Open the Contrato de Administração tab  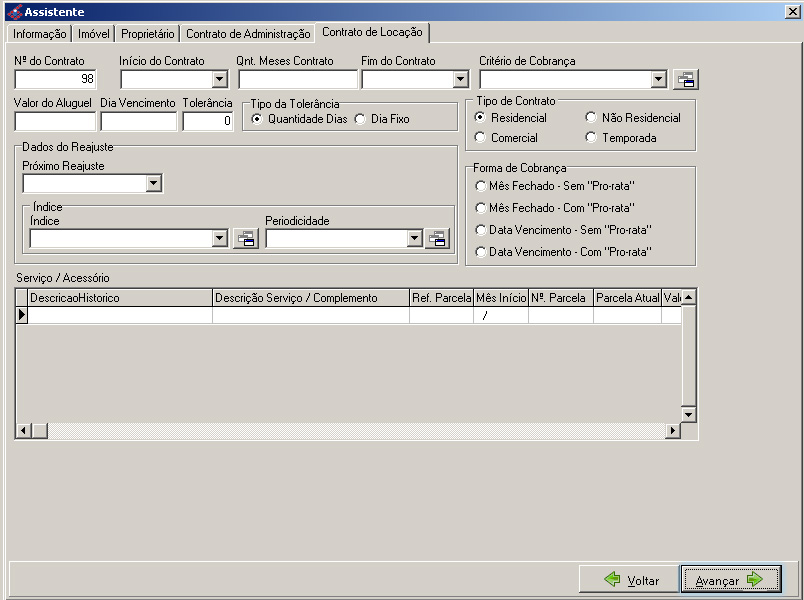click(x=248, y=33)
